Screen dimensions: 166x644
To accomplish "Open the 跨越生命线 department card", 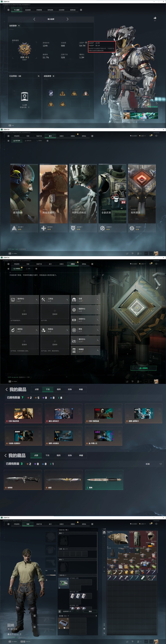I will [x=54, y=194].
